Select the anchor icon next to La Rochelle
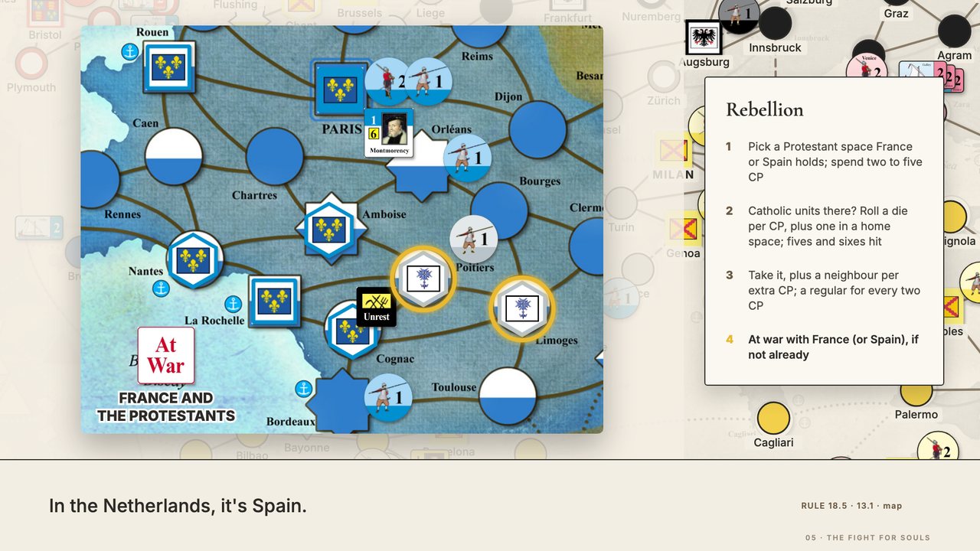 click(x=233, y=304)
